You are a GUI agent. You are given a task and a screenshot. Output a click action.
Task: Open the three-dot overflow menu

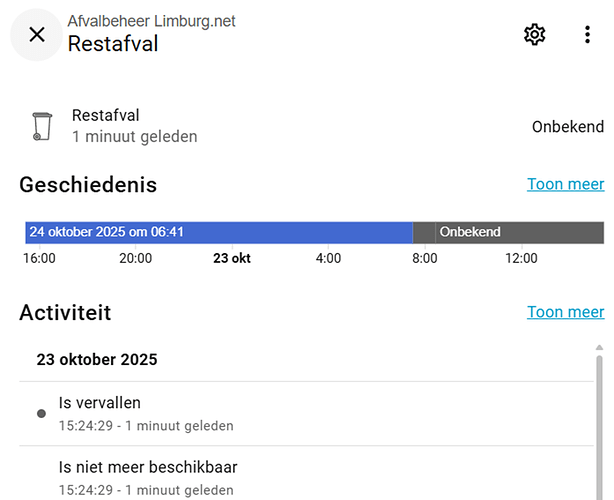tap(587, 35)
